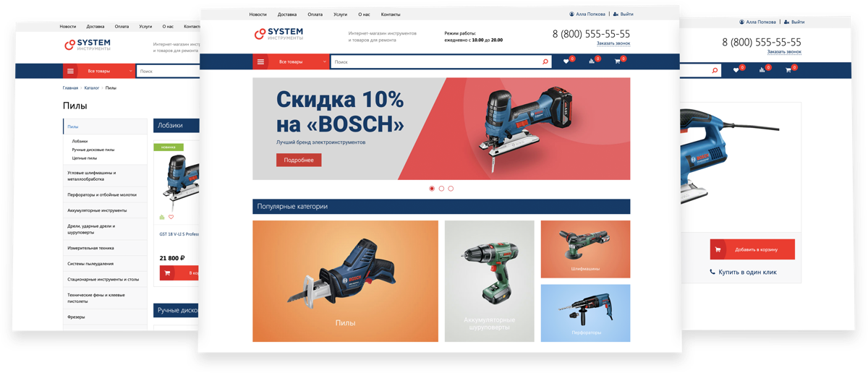Click the user profile icon beside Алла Попкова in center window
Viewport: 868px width, 373px height.
pyautogui.click(x=571, y=14)
